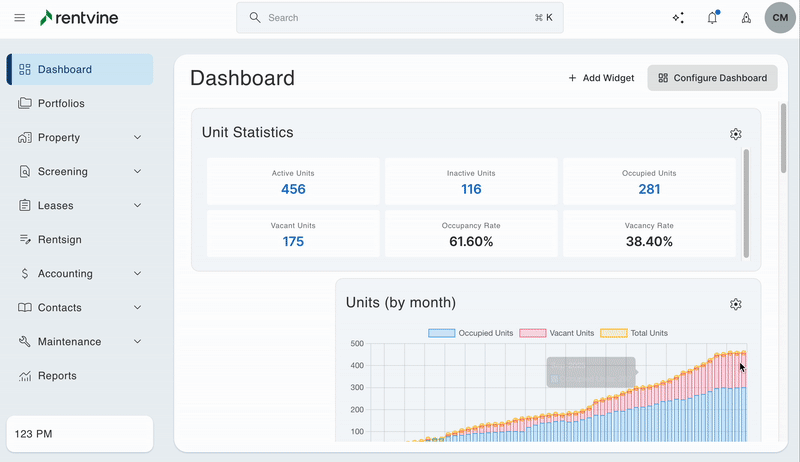The width and height of the screenshot is (800, 462).
Task: Toggle Total Units legend series
Action: click(x=633, y=333)
